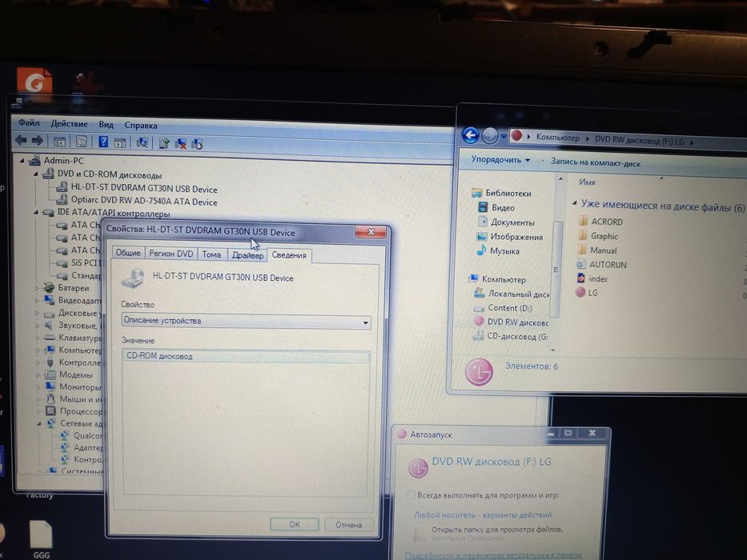Click the GGG file icon on desktop

point(41,539)
